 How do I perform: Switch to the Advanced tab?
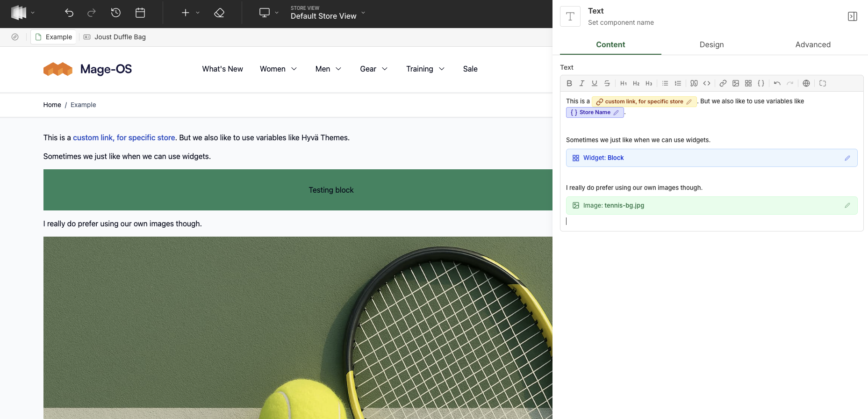click(813, 44)
